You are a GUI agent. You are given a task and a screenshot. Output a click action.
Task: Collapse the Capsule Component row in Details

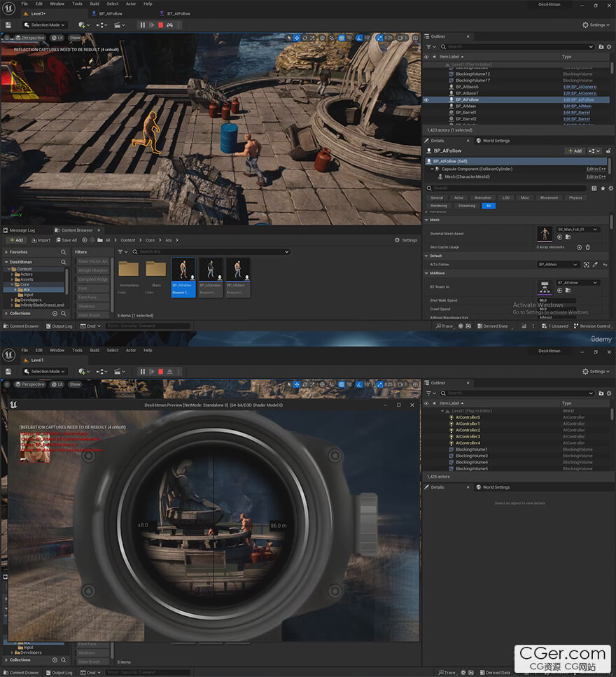[x=432, y=169]
